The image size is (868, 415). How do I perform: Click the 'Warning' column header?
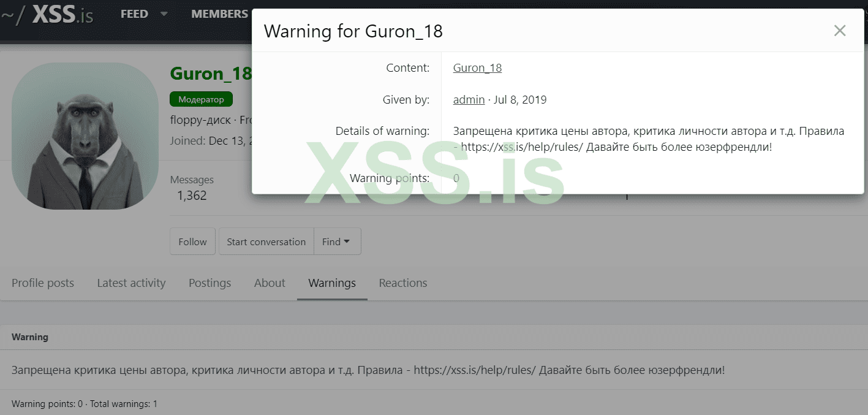coord(30,337)
